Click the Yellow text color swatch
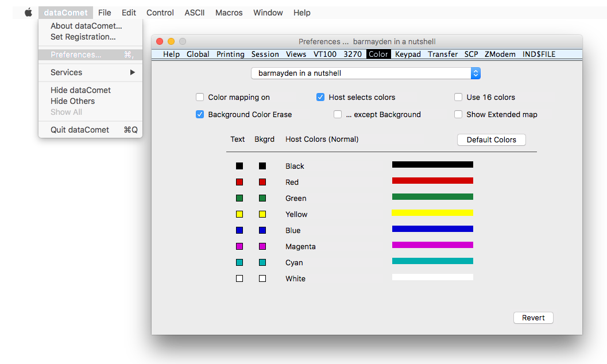 pos(239,214)
